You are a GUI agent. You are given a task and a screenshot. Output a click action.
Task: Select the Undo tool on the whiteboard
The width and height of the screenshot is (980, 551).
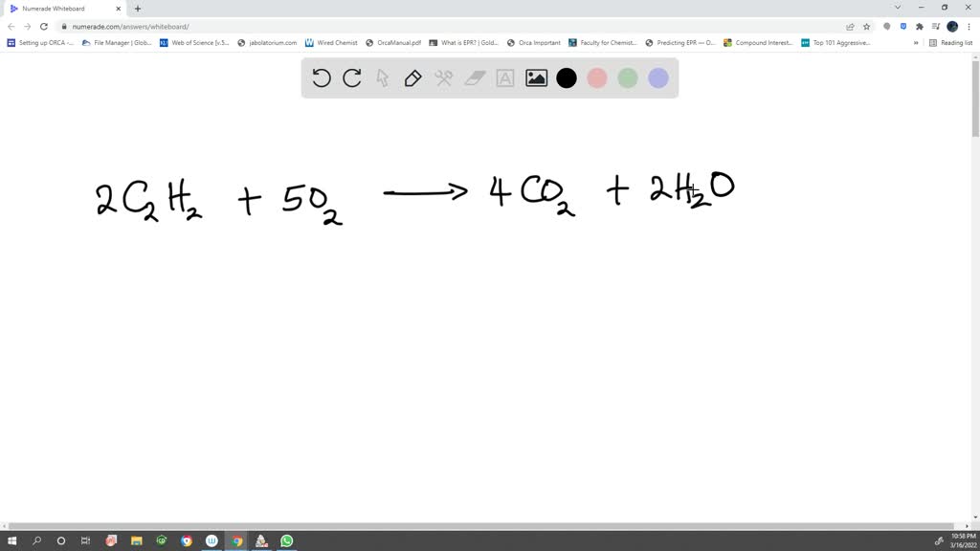[x=321, y=78]
